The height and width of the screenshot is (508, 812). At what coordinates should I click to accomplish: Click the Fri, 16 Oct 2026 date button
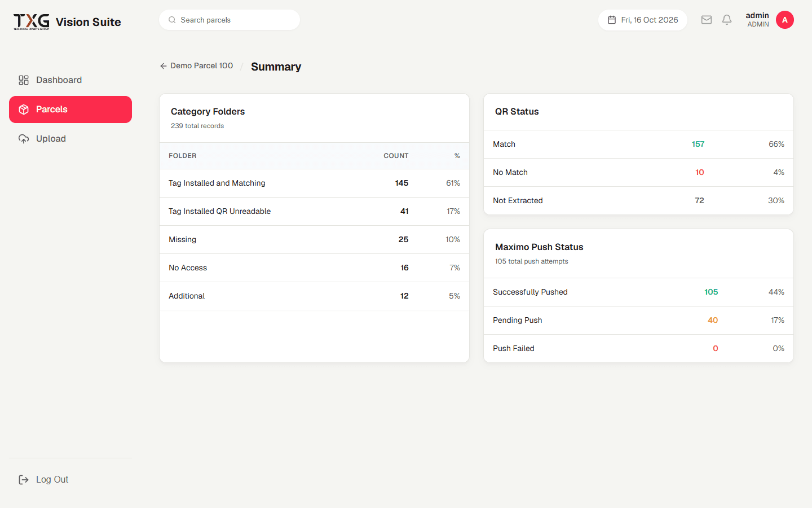coord(643,20)
